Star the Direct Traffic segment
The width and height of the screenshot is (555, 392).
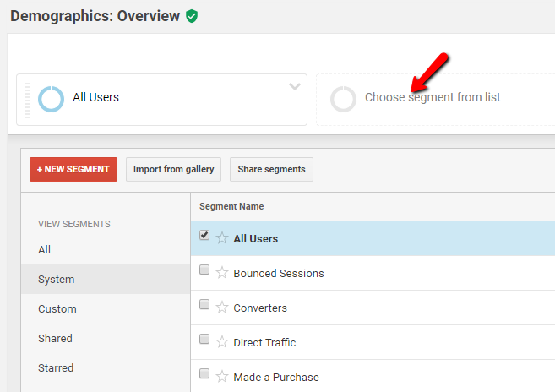(222, 342)
